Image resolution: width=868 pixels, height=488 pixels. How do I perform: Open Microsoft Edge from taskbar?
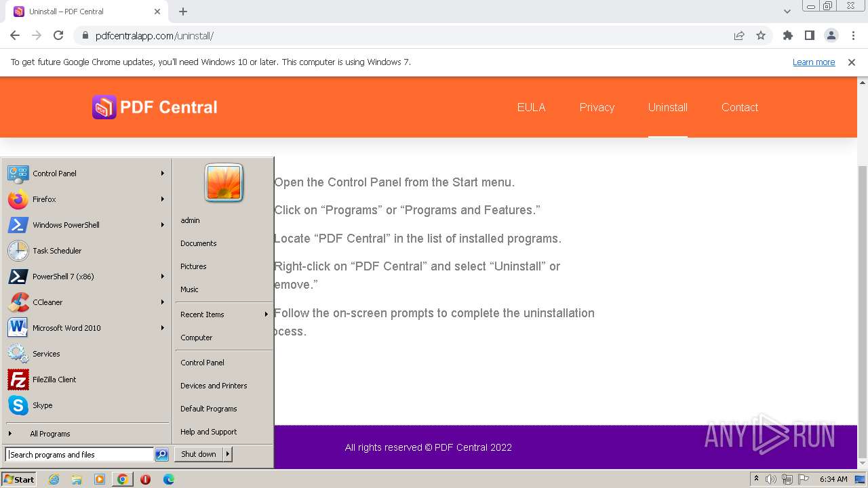168,479
